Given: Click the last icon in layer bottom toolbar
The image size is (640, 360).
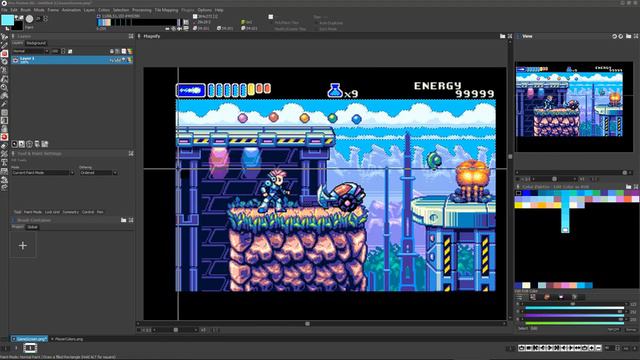Looking at the screenshot, I should click(x=45, y=144).
